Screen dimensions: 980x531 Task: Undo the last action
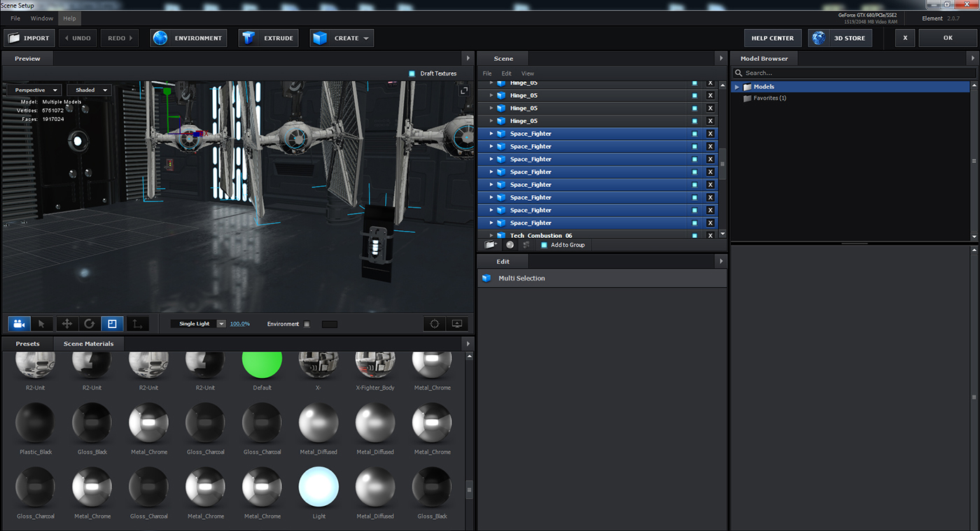(x=78, y=38)
